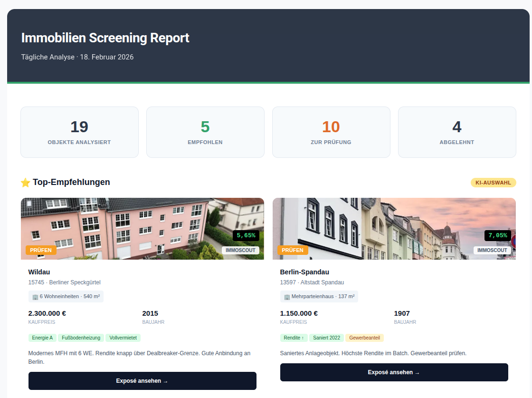Click the building icon in Berlin-Spandau's Mehrparteienhaus tag
The height and width of the screenshot is (398, 532).
[x=287, y=297]
